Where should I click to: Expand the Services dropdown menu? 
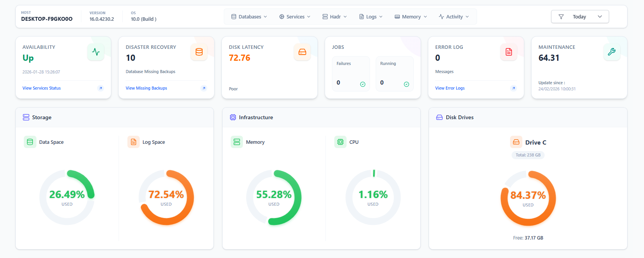click(295, 17)
